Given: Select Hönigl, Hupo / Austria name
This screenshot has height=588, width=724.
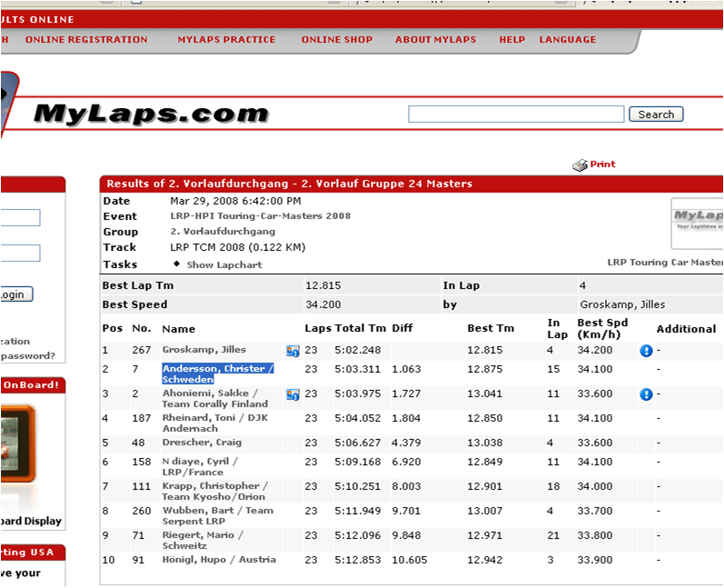Looking at the screenshot, I should click(x=219, y=559).
